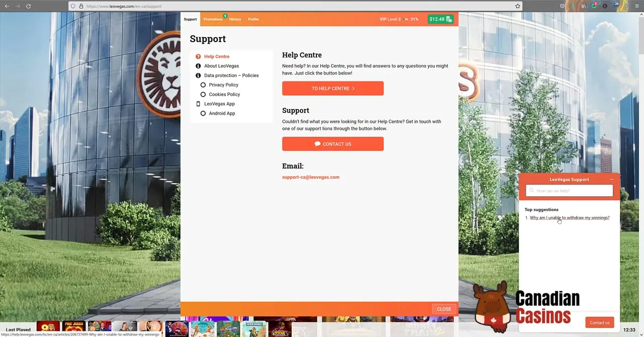Click the VIP Level 2 progress bar
Image resolution: width=644 pixels, height=337 pixels.
pyautogui.click(x=406, y=19)
